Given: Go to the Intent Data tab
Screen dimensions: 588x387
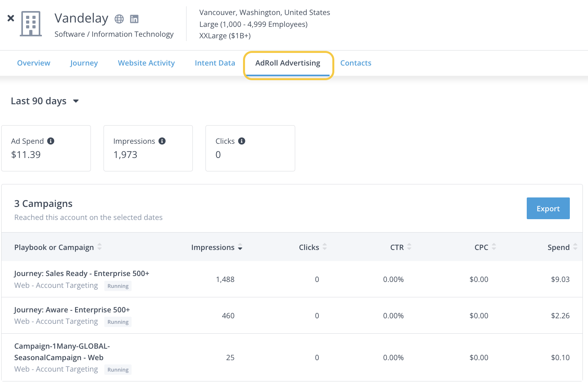Looking at the screenshot, I should pos(215,63).
